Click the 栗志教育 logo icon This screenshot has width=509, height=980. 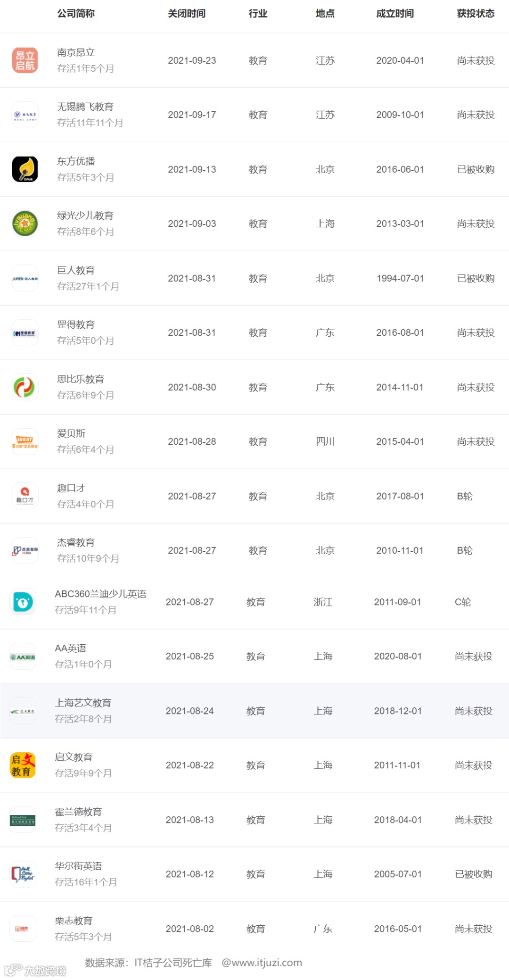[23, 929]
